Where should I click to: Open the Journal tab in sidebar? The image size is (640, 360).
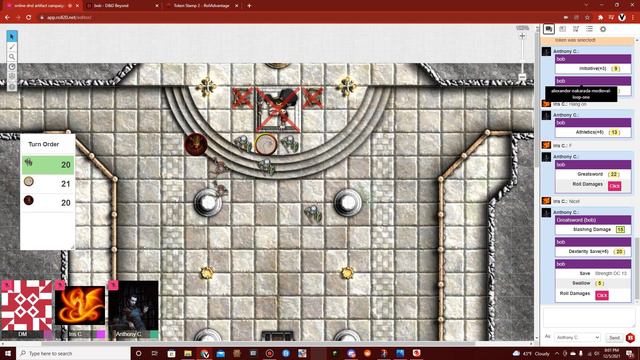click(x=562, y=29)
